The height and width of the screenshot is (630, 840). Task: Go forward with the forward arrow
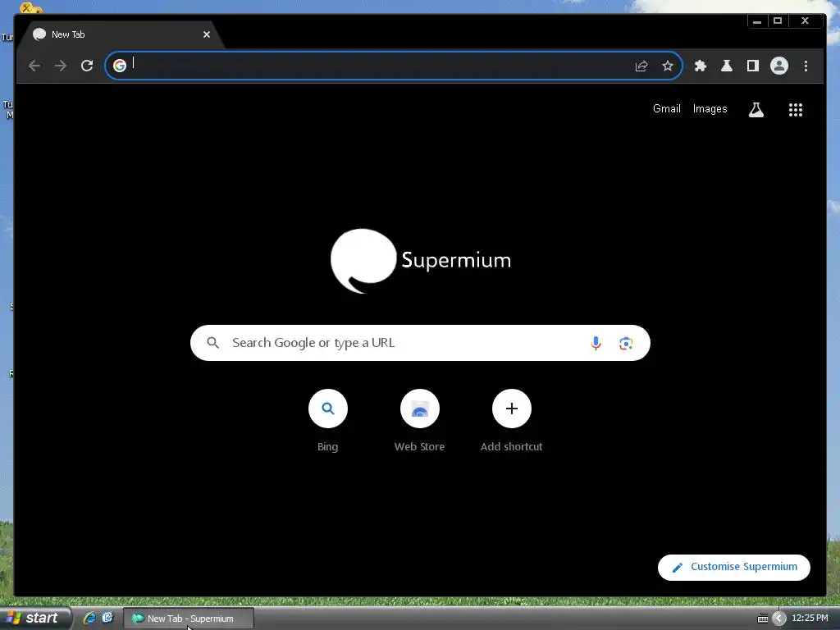[x=61, y=66]
